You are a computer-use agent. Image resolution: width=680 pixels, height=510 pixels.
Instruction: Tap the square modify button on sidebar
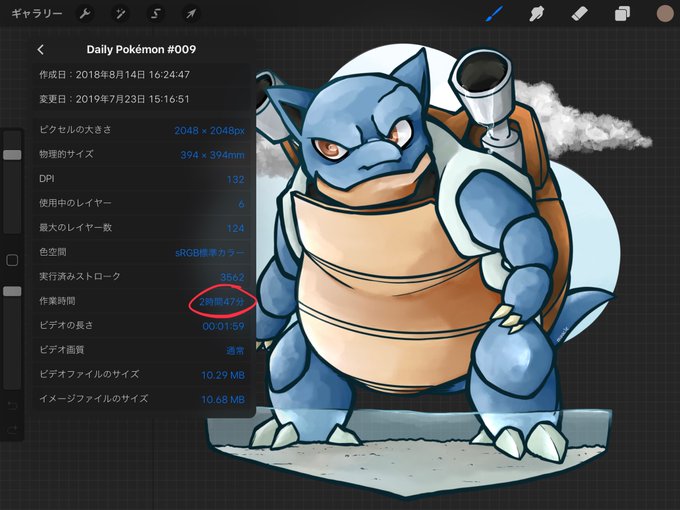(x=12, y=260)
